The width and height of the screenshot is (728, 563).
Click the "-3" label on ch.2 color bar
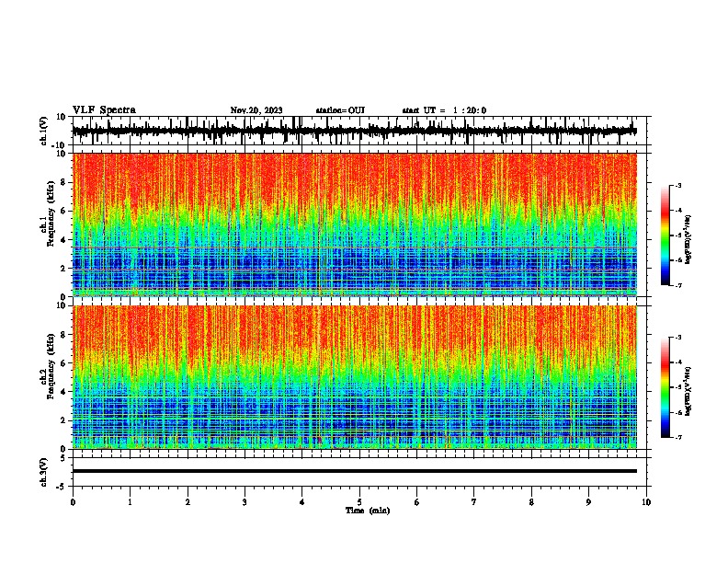678,338
